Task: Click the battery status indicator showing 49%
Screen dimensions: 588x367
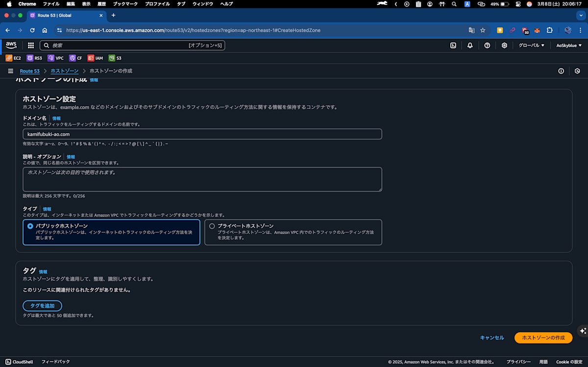Action: [x=498, y=4]
